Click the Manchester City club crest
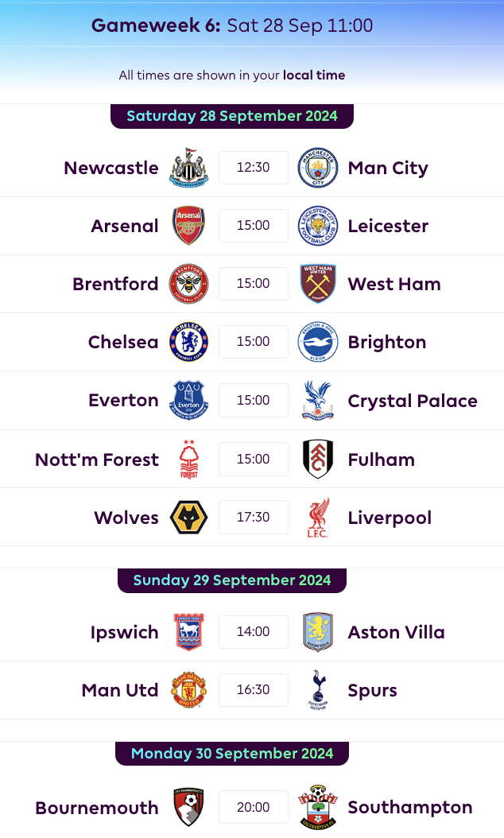This screenshot has width=504, height=838. 317,168
